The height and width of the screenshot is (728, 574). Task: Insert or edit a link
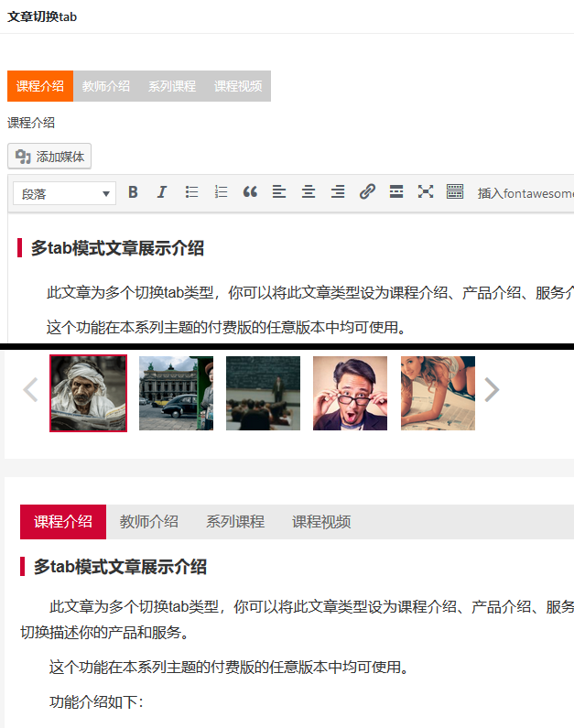367,191
